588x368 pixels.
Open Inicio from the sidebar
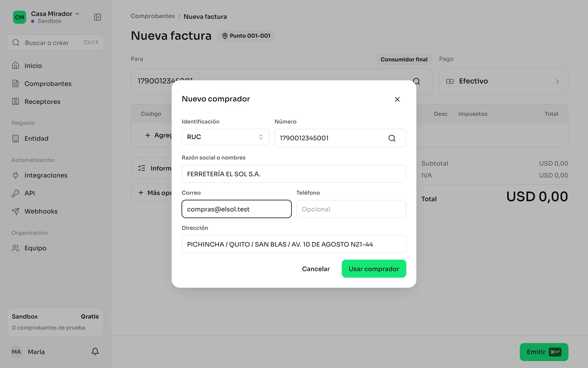point(55,65)
